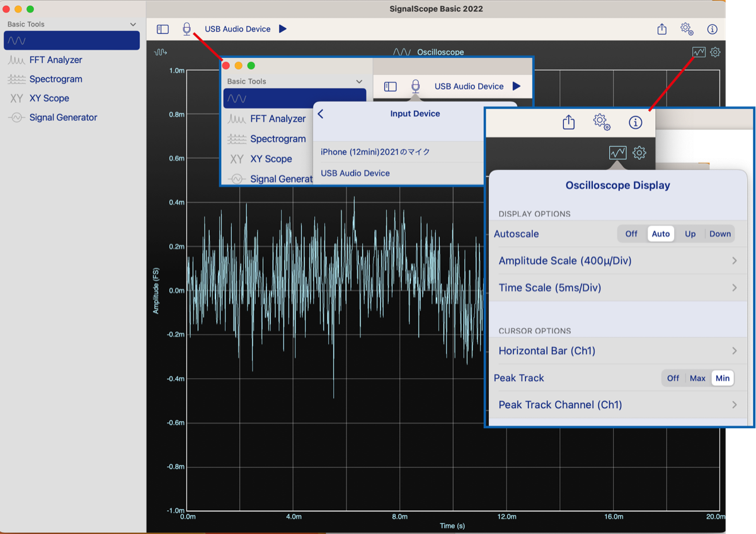
Task: Toggle sidebar icon in main window toolbar
Action: [x=163, y=29]
